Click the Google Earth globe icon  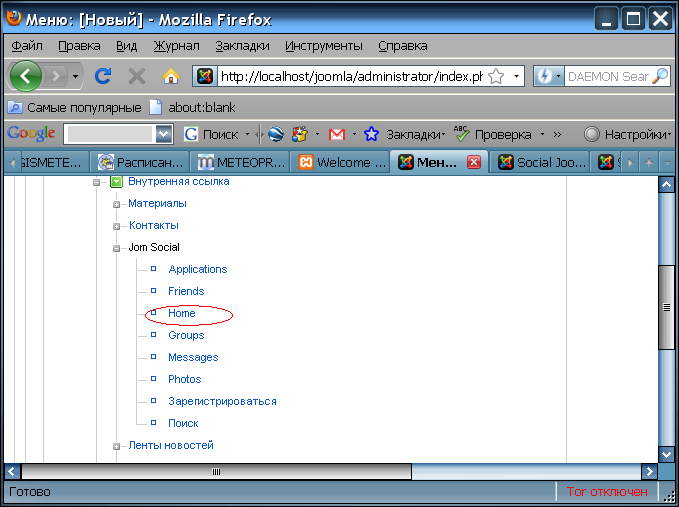point(275,134)
